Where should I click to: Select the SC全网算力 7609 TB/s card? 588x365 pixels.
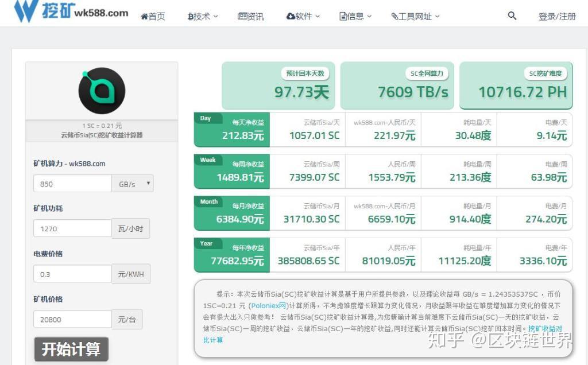(x=397, y=86)
